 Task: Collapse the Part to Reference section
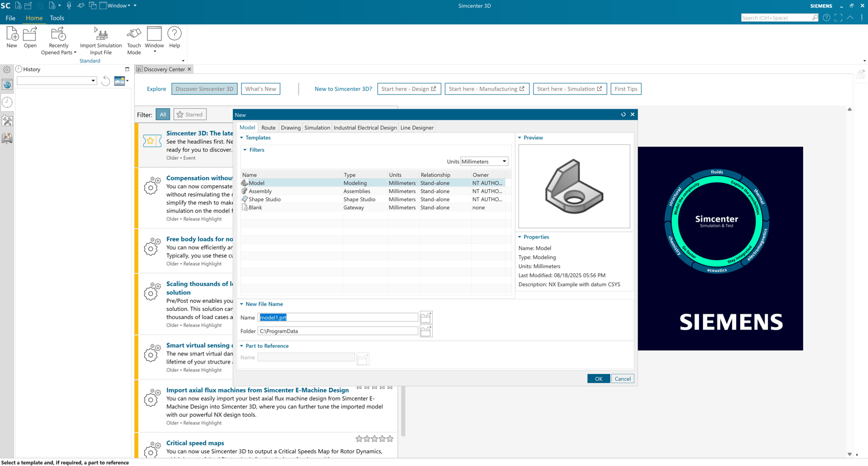[242, 346]
